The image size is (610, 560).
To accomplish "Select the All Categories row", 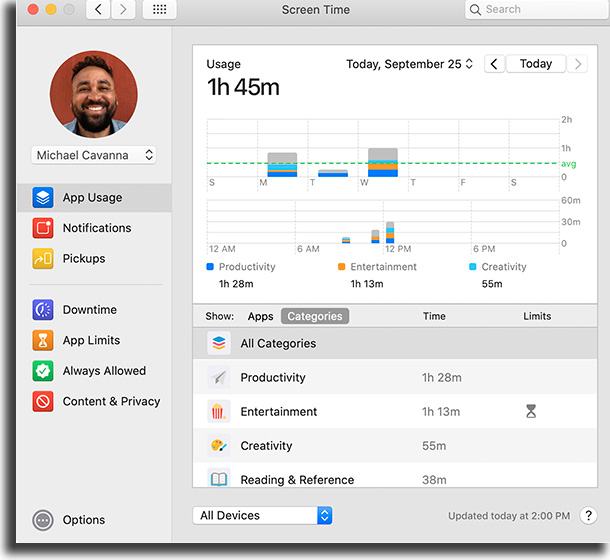I will 395,343.
